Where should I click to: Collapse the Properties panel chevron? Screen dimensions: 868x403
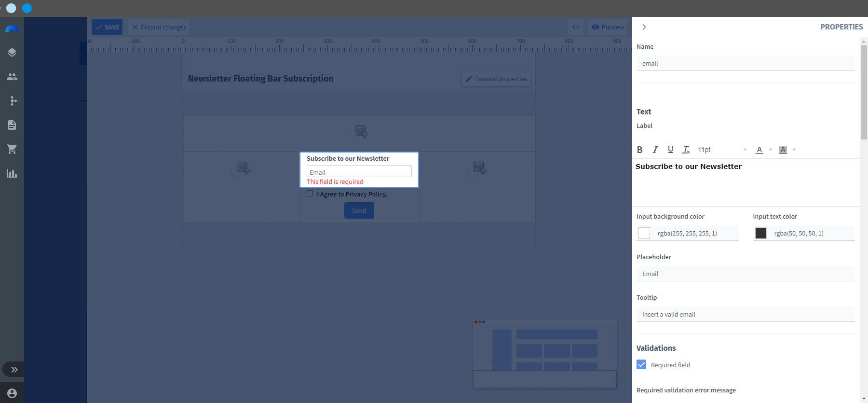click(x=644, y=27)
